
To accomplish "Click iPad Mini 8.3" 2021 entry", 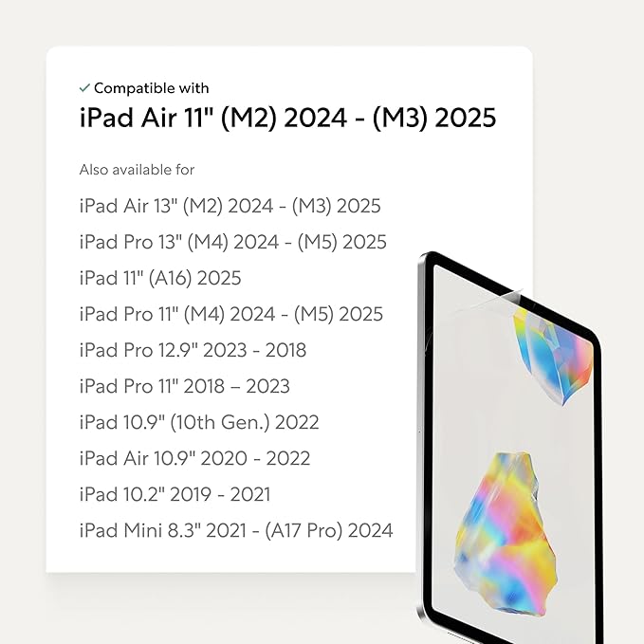I will coord(235,530).
